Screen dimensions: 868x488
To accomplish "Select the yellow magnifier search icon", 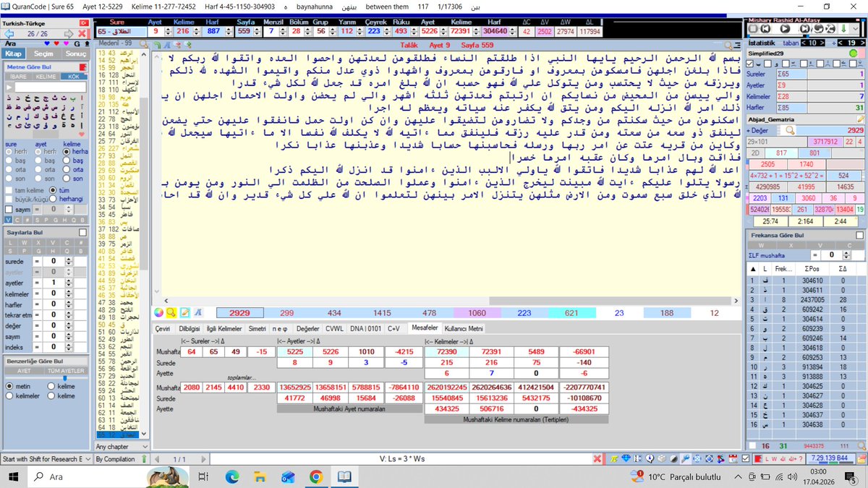I will tap(170, 312).
